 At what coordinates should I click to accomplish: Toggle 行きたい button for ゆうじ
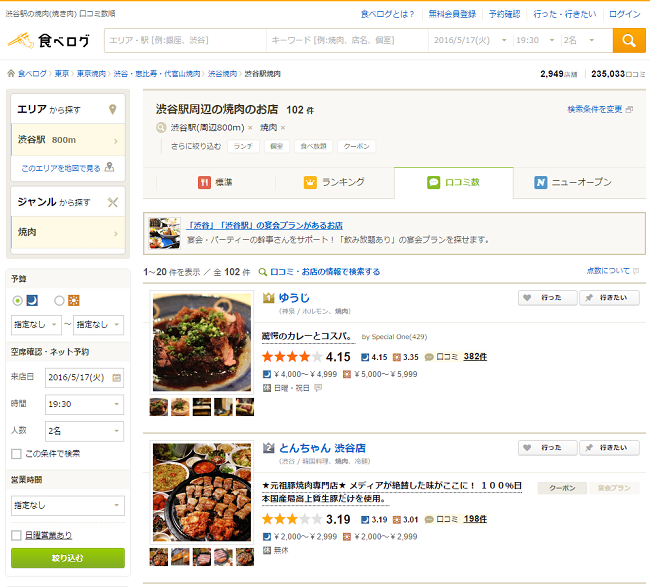[609, 298]
